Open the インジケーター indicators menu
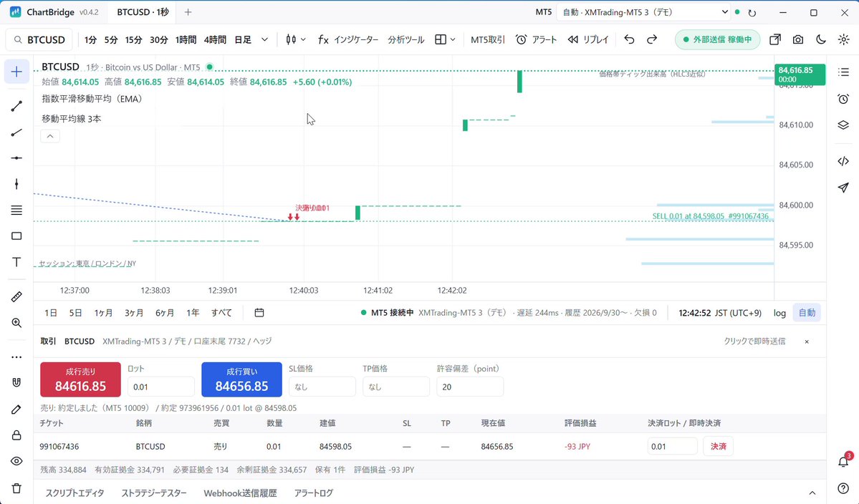The height and width of the screenshot is (504, 859). [348, 39]
